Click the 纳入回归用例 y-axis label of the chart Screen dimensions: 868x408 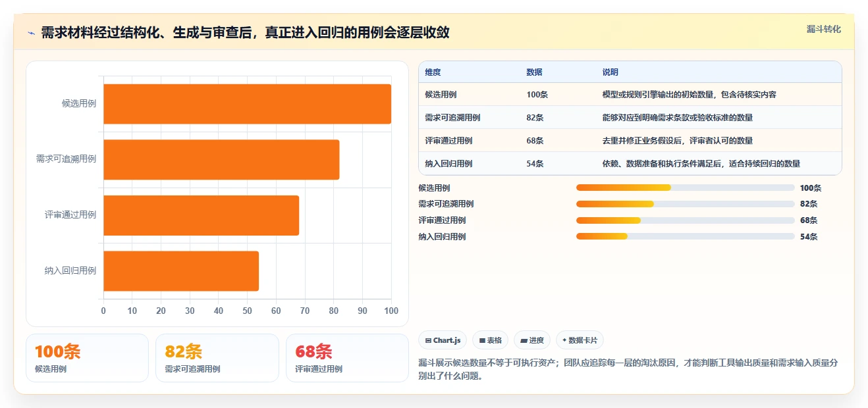tap(70, 270)
